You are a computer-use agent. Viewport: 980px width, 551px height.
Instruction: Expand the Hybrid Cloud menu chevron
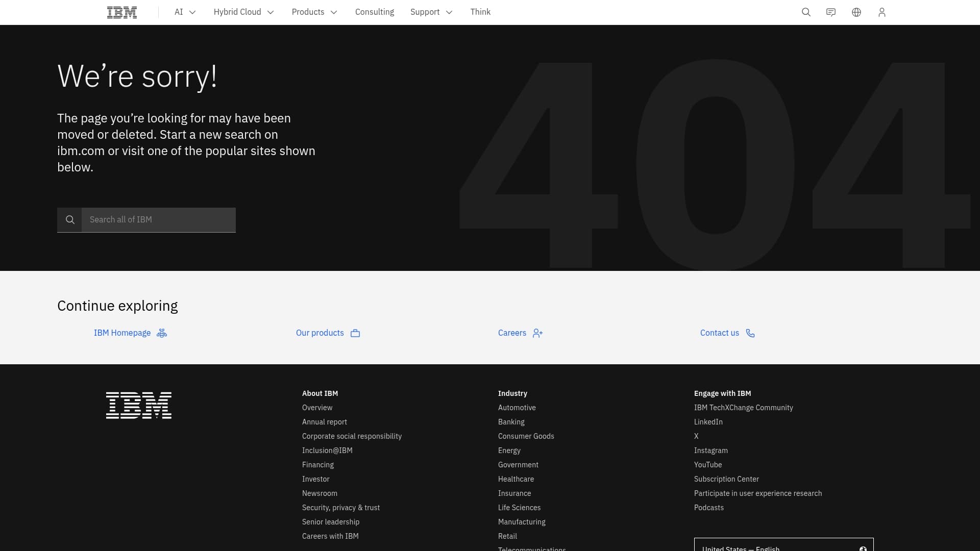point(271,12)
